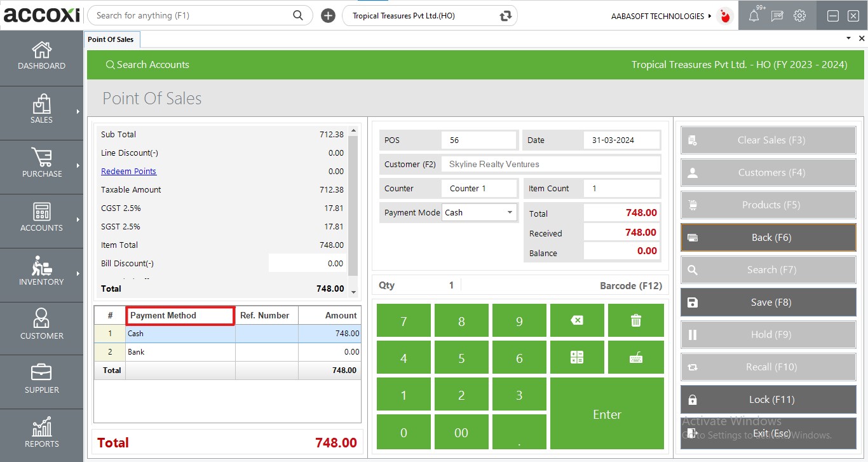Click the Redeem Points link
The height and width of the screenshot is (462, 868).
tap(128, 171)
